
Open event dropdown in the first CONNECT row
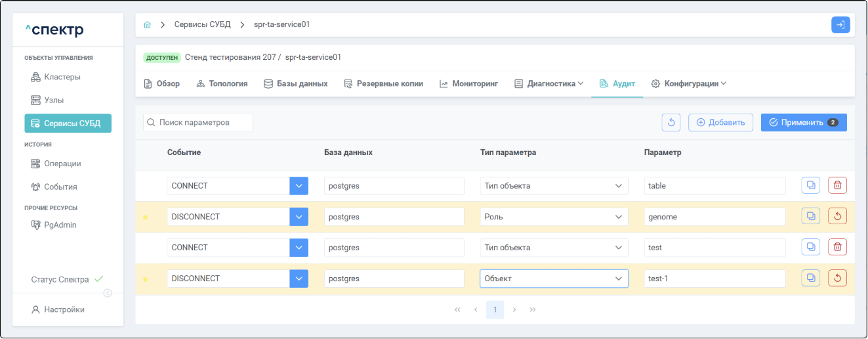coord(299,186)
